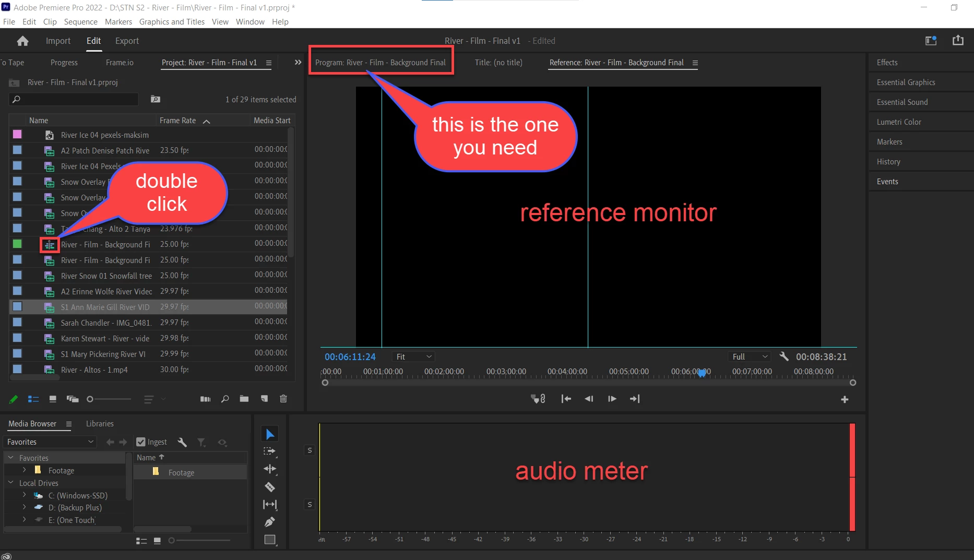
Task: Select the Razor tool
Action: coord(270,487)
